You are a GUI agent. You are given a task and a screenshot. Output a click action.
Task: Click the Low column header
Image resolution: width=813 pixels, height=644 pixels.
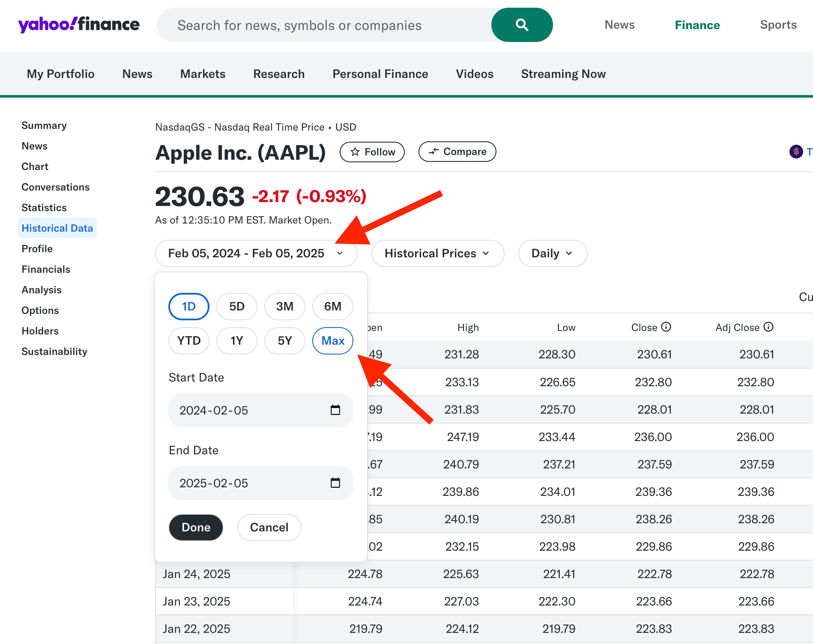coord(566,328)
